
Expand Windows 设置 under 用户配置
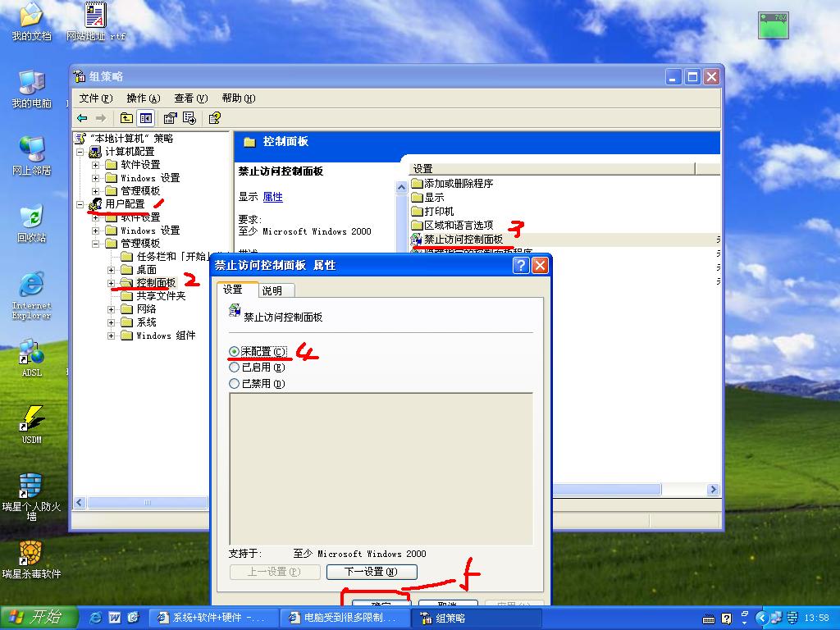pyautogui.click(x=95, y=231)
